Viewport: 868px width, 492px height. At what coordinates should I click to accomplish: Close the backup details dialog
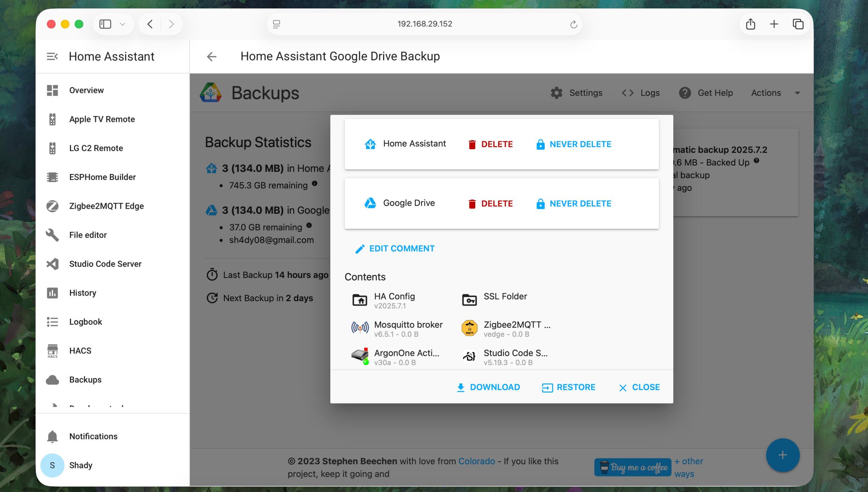tap(639, 387)
